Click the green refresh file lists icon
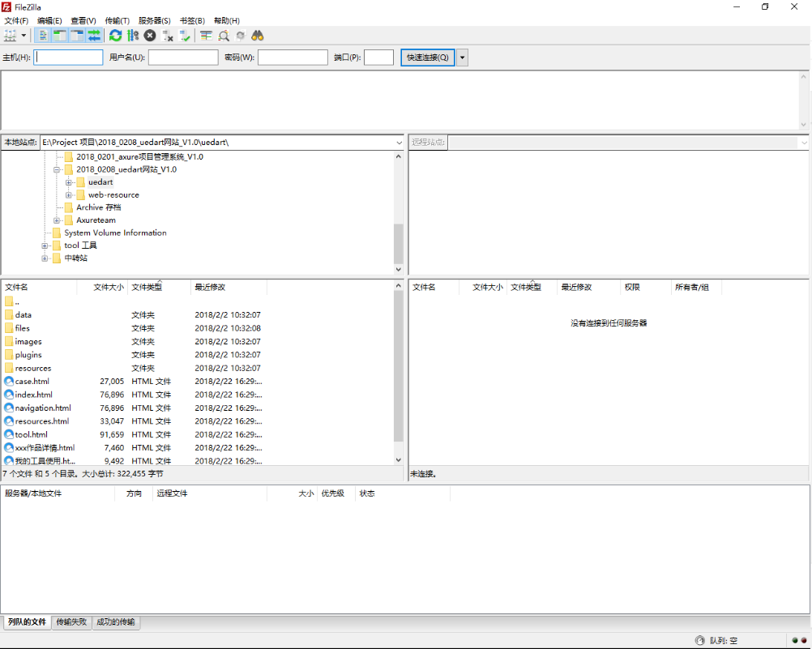This screenshot has height=649, width=812. click(x=116, y=36)
